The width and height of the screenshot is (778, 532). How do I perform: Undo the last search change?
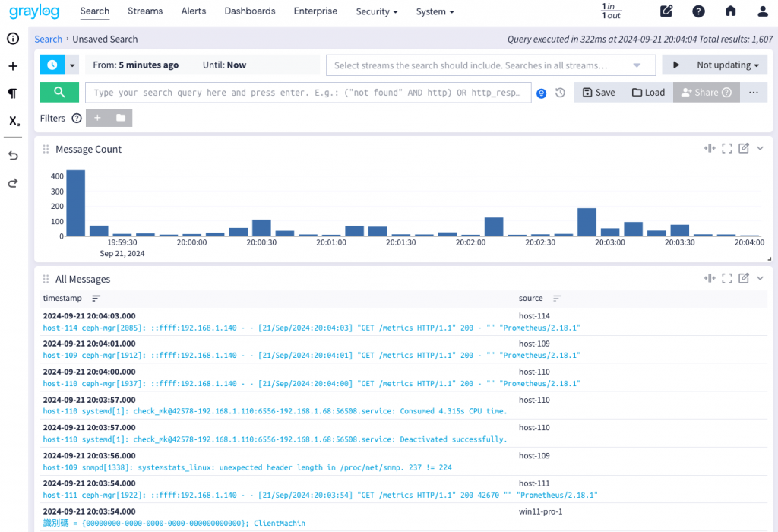(x=13, y=156)
